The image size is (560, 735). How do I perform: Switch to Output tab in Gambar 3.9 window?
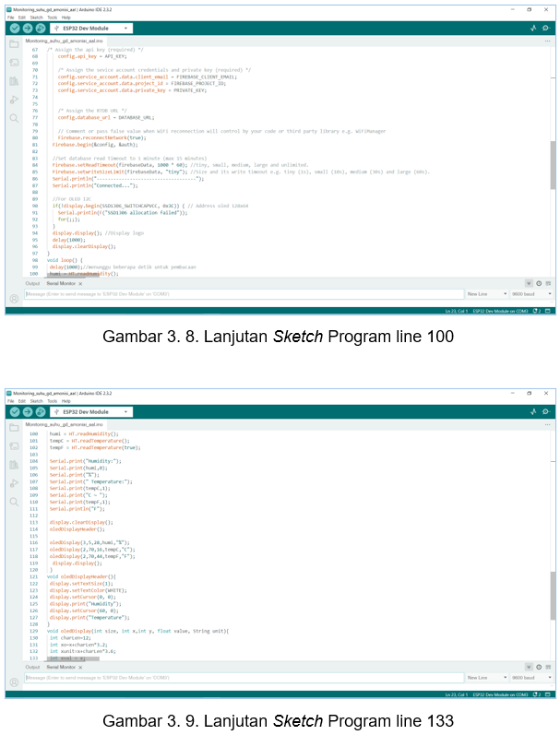[32, 667]
